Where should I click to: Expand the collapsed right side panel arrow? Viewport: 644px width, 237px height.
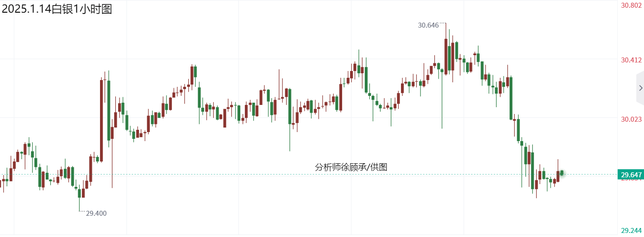point(640,88)
